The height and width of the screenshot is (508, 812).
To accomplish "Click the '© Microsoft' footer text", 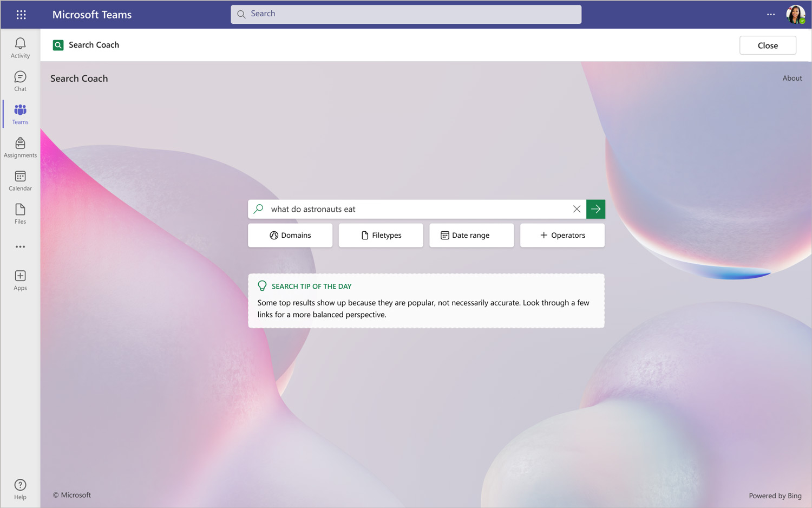I will point(72,495).
